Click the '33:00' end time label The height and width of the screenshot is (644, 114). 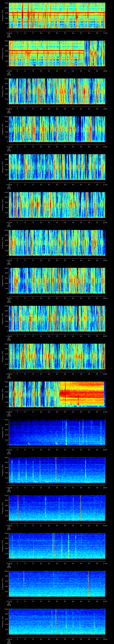[105, 639]
